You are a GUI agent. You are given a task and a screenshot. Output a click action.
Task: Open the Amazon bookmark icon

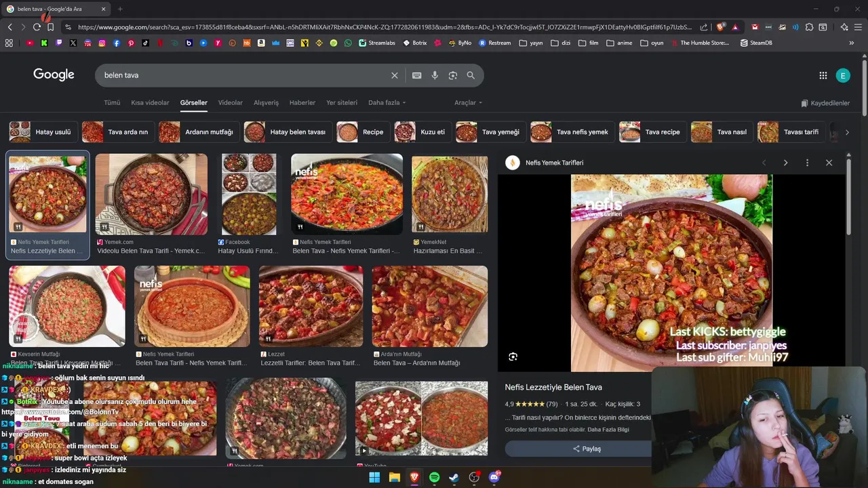pos(261,43)
